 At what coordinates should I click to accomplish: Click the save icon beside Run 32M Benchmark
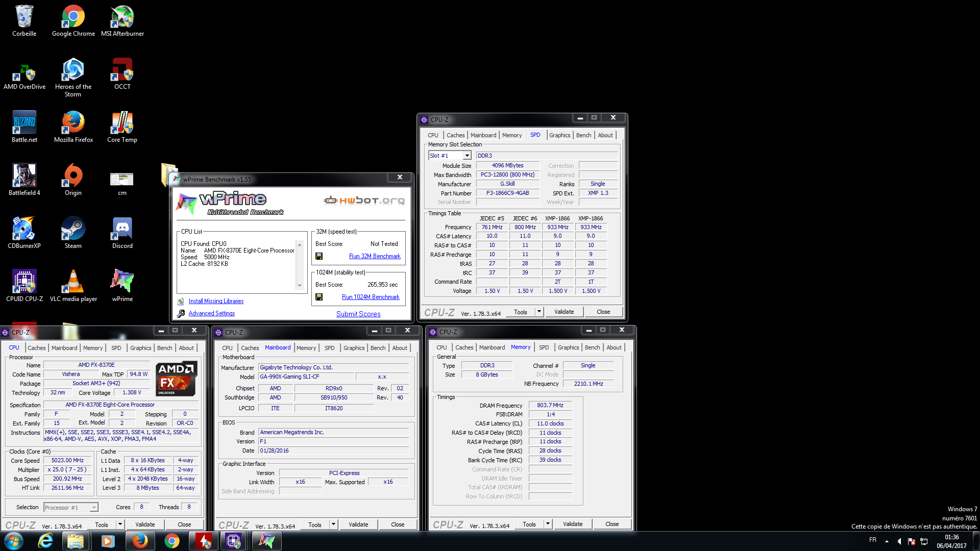[319, 256]
